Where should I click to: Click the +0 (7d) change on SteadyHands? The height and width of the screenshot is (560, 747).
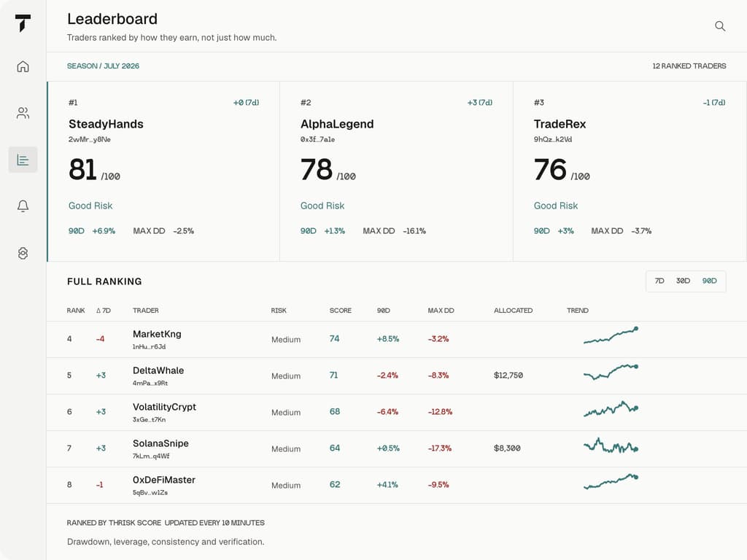(x=247, y=102)
